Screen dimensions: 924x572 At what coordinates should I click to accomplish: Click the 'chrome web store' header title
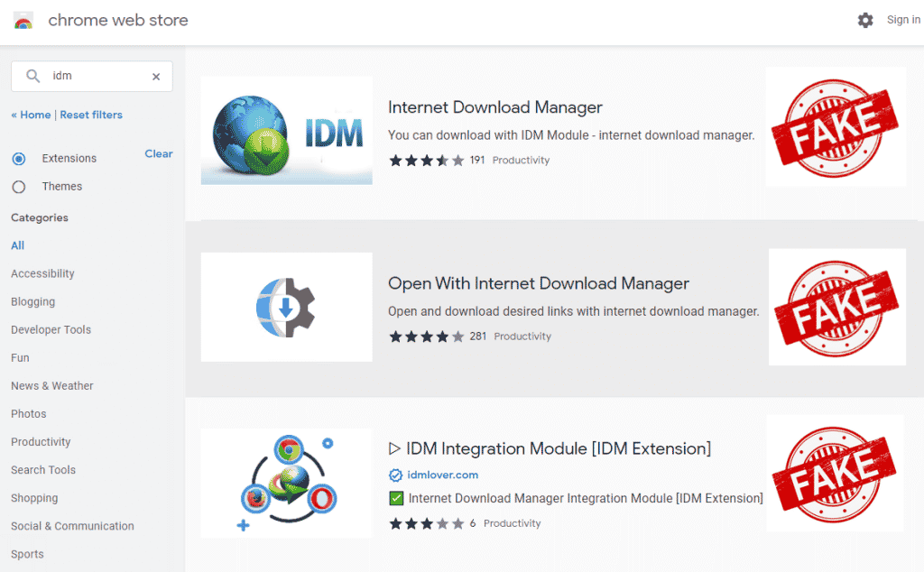(x=118, y=20)
